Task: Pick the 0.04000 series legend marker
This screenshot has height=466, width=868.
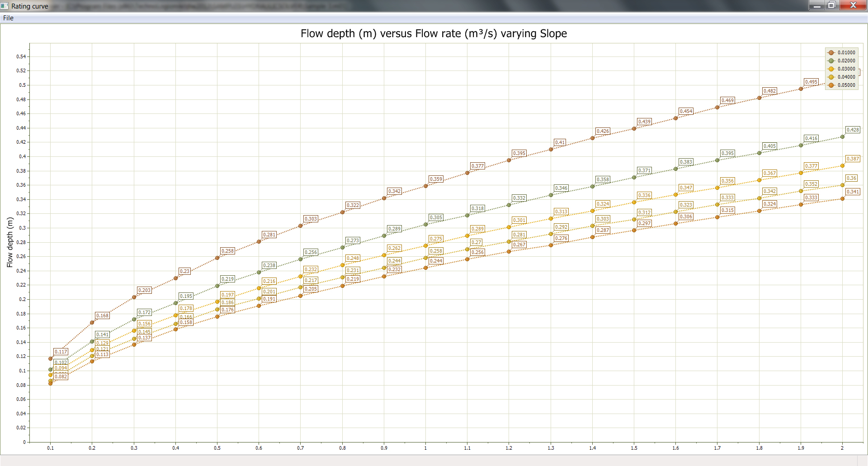Action: pyautogui.click(x=831, y=77)
